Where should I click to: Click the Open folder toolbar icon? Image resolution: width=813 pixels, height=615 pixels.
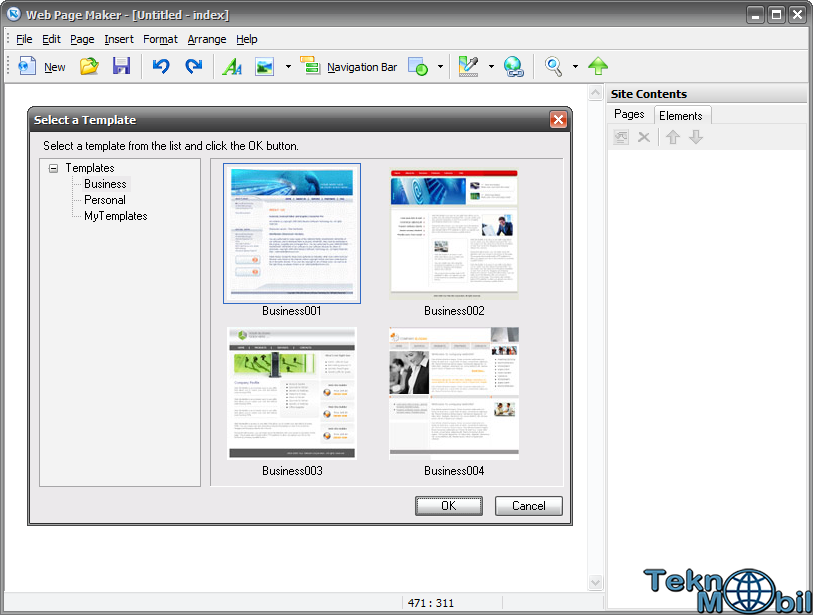pyautogui.click(x=89, y=66)
